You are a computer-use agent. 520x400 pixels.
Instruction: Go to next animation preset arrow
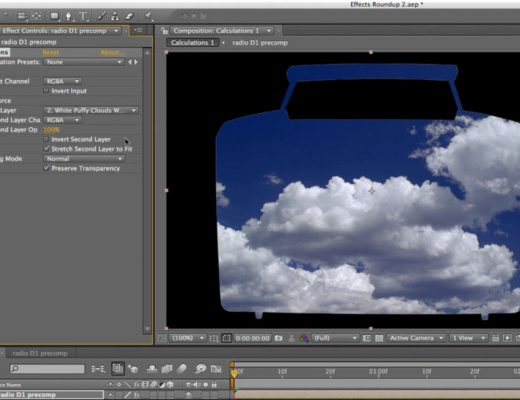[x=136, y=62]
